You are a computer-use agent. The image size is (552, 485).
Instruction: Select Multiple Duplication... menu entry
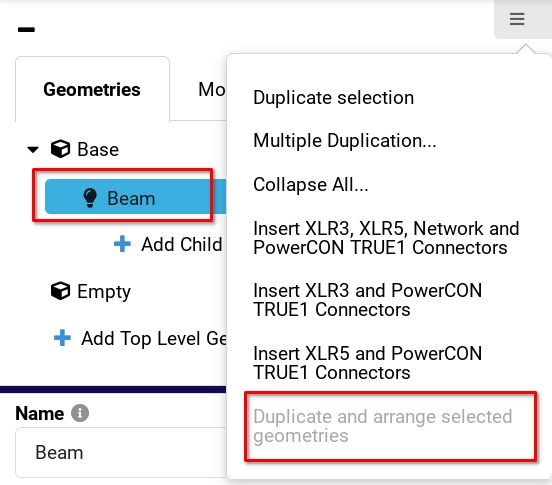coord(345,141)
